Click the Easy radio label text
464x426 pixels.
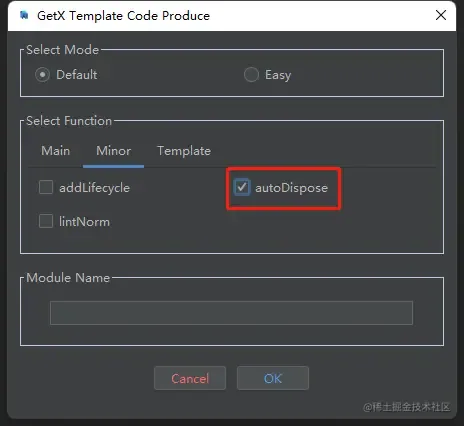click(278, 75)
